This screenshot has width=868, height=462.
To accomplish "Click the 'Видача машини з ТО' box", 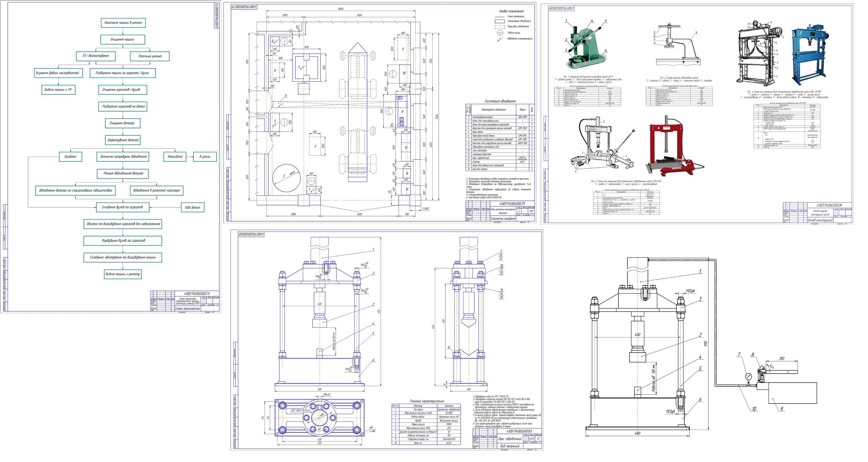I will (58, 90).
